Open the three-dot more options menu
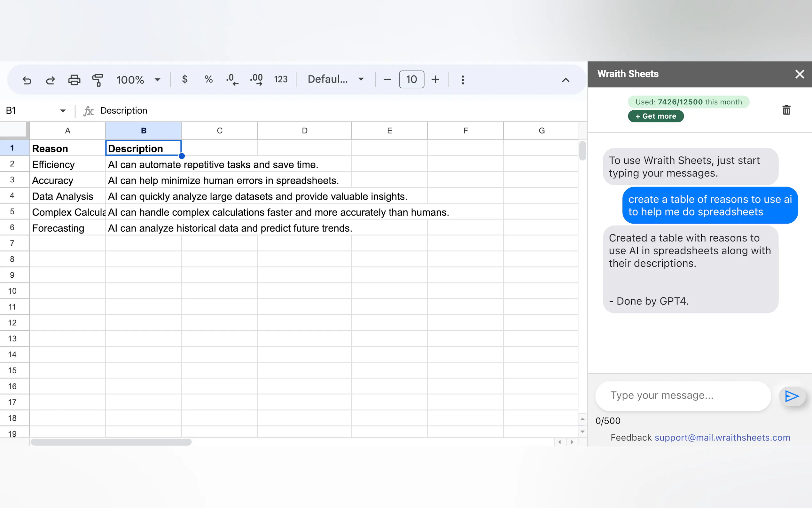Screen dimensions: 812x508 463,80
